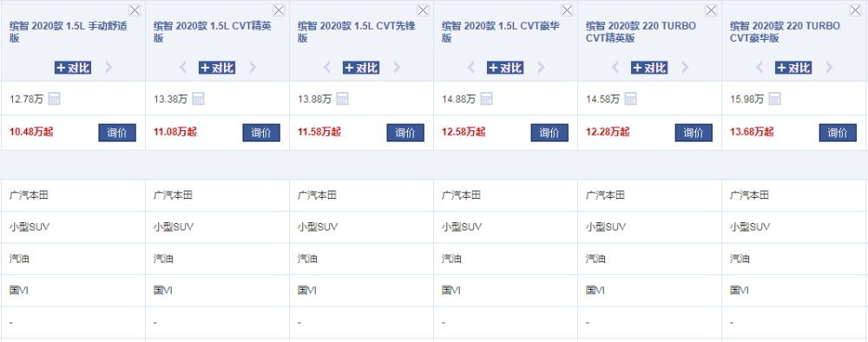Click dealer price 12.28万起
The width and height of the screenshot is (868, 342).
[608, 132]
